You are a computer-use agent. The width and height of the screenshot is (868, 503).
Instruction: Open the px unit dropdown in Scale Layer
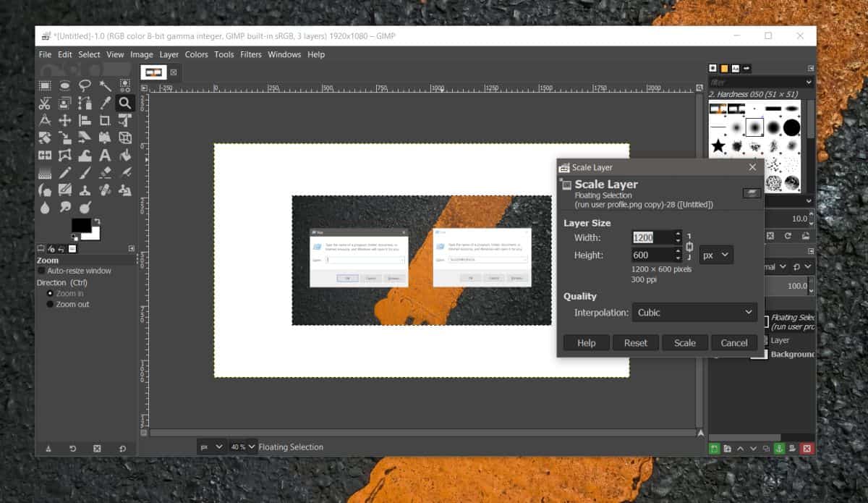click(715, 255)
